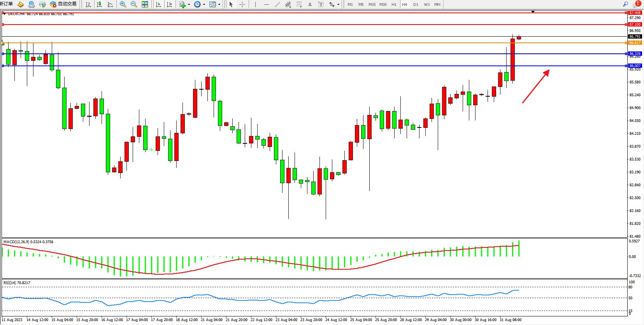Image resolution: width=644 pixels, height=325 pixels.
Task: Switch chart to candlestick mode
Action: (99, 4)
